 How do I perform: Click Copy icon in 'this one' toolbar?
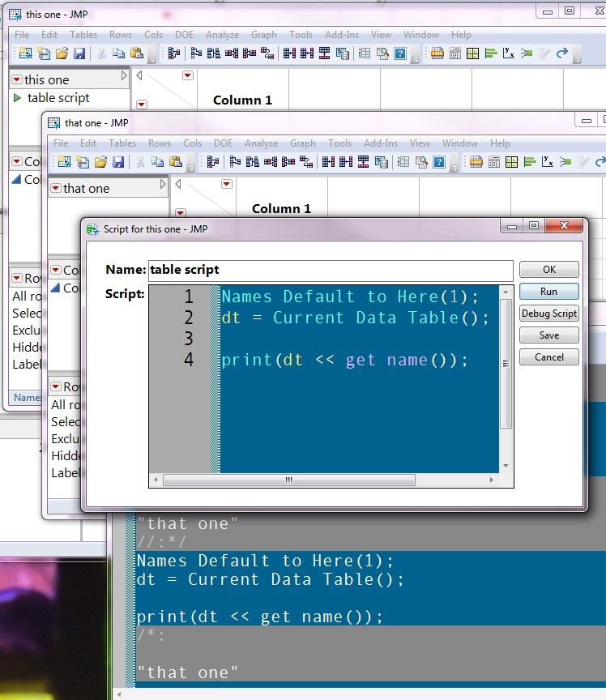point(119,53)
